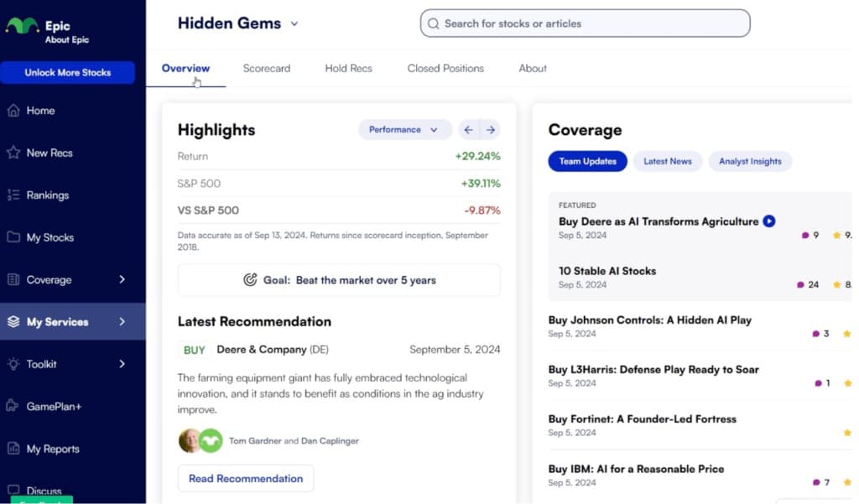Click comment icon on Johnson Controls article
The image size is (859, 504).
[815, 334]
